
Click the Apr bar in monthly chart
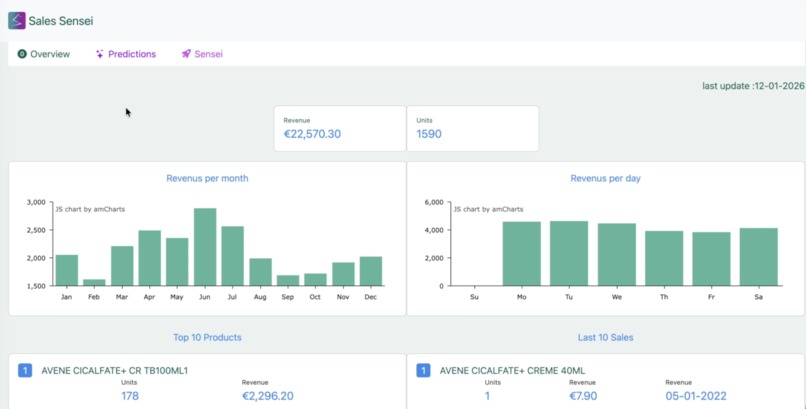click(x=150, y=258)
